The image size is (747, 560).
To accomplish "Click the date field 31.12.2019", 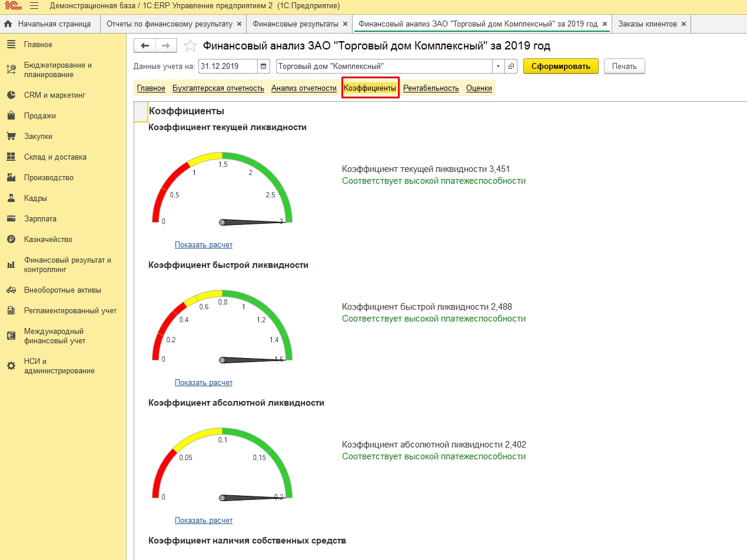I will 228,66.
